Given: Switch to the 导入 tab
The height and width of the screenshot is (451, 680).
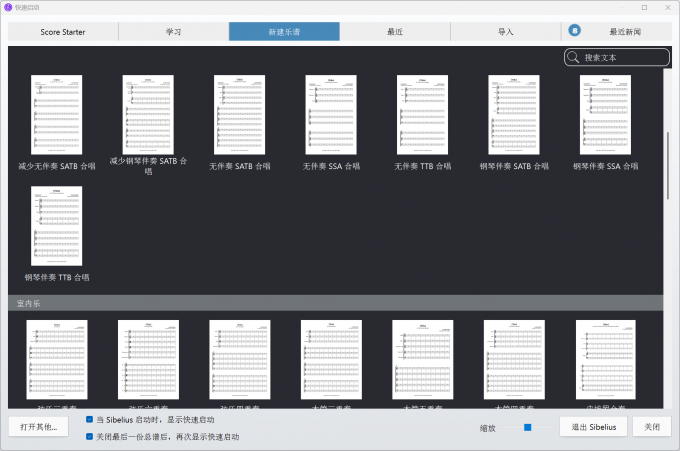Looking at the screenshot, I should 506,32.
